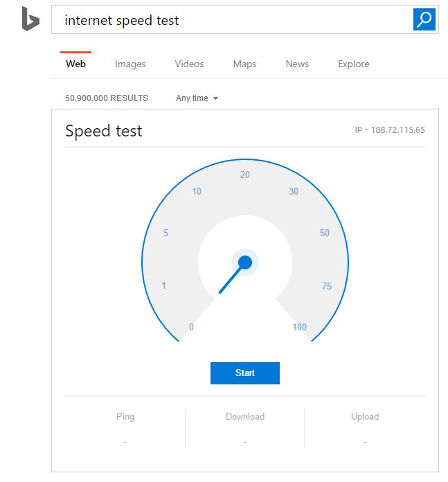Click the Bing logo icon
This screenshot has width=448, height=482.
[x=30, y=19]
